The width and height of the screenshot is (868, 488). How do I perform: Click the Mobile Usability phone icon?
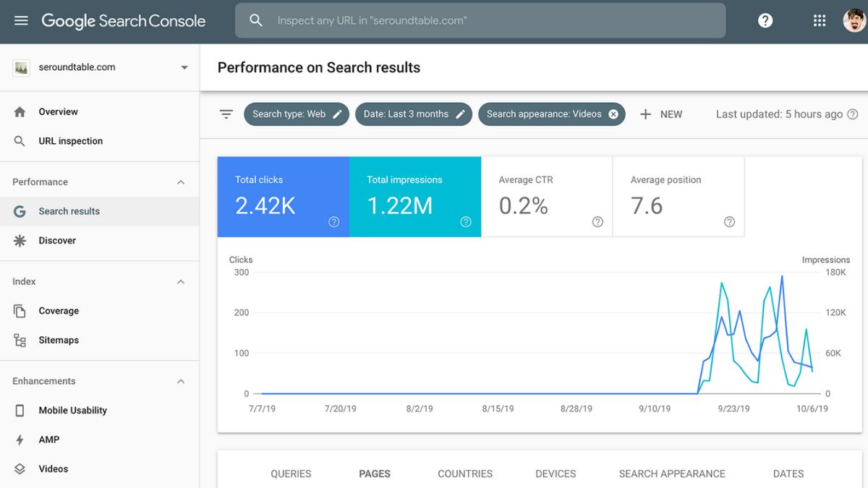(x=20, y=411)
